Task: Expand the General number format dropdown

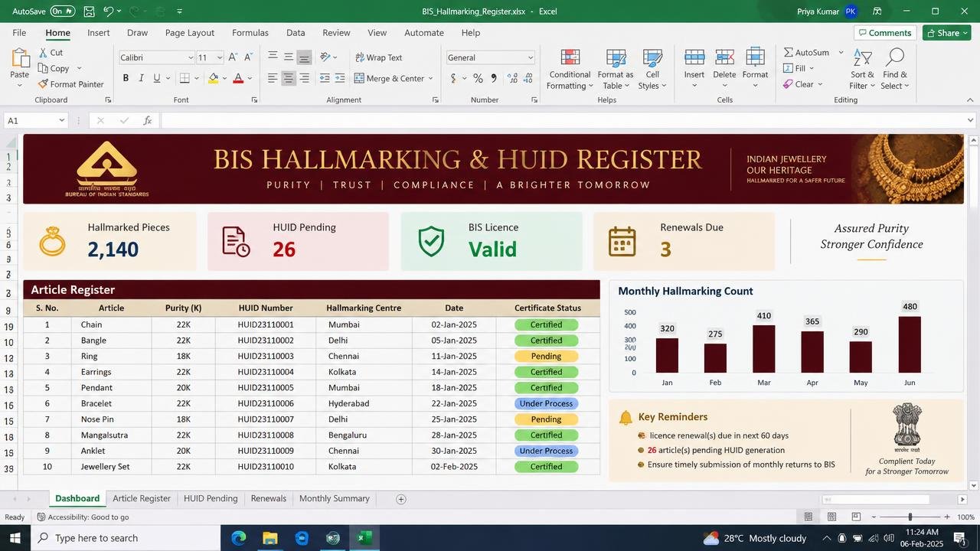Action: coord(530,58)
